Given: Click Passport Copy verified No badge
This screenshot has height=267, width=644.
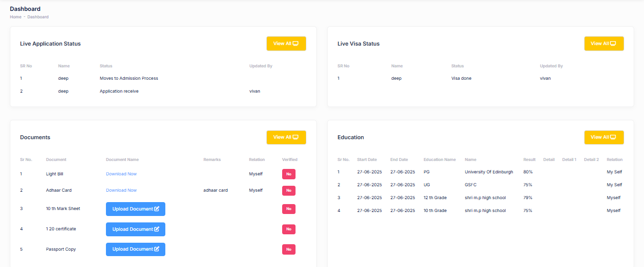Looking at the screenshot, I should pos(289,250).
